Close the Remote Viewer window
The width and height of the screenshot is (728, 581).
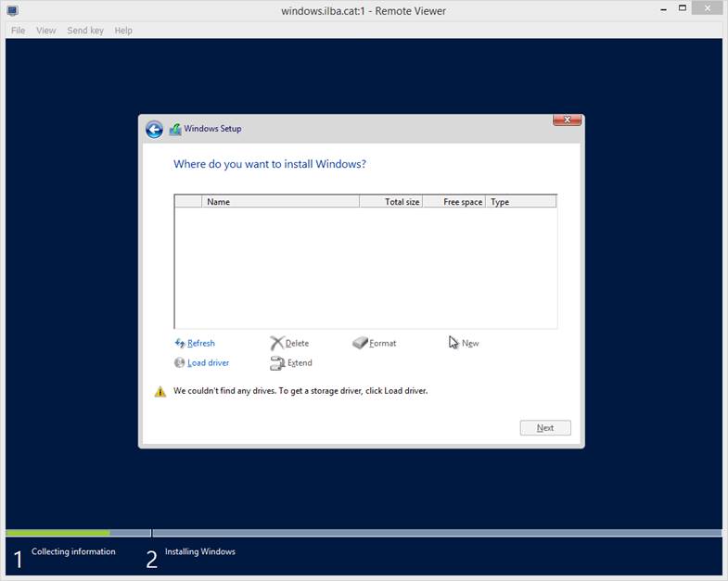(707, 8)
